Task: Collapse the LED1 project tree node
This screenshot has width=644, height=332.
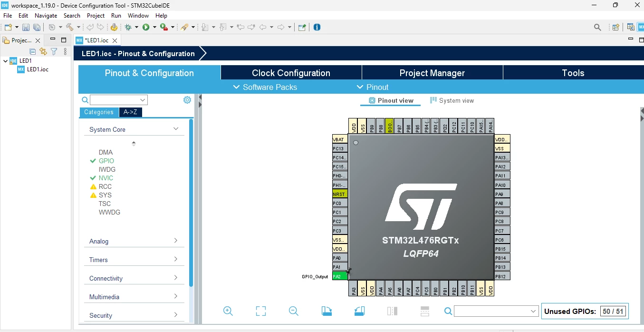Action: click(5, 61)
